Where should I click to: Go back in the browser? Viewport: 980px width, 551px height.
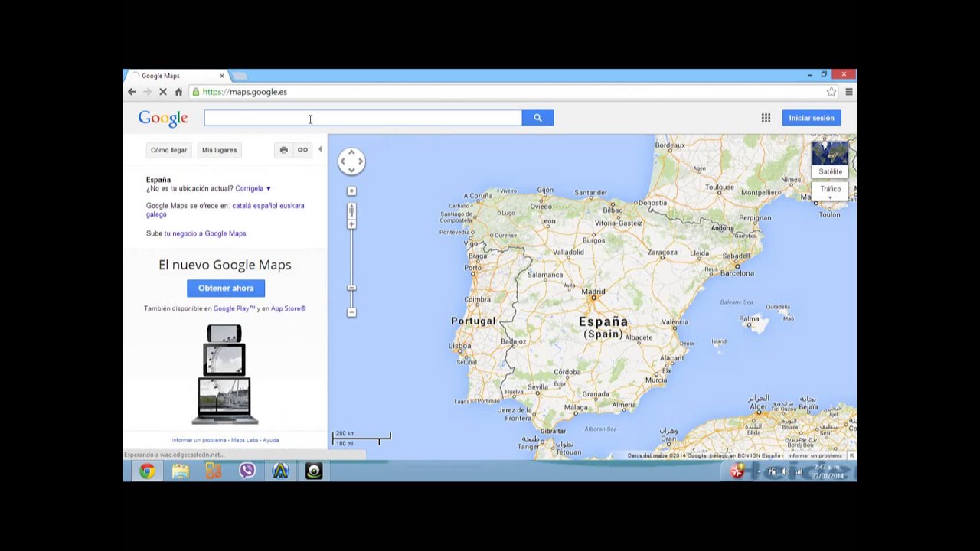[x=132, y=92]
